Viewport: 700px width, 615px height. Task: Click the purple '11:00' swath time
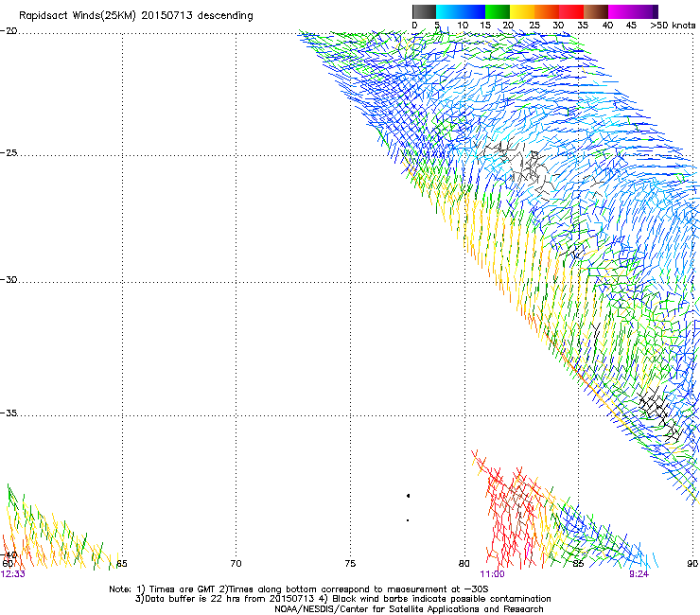coord(492,574)
